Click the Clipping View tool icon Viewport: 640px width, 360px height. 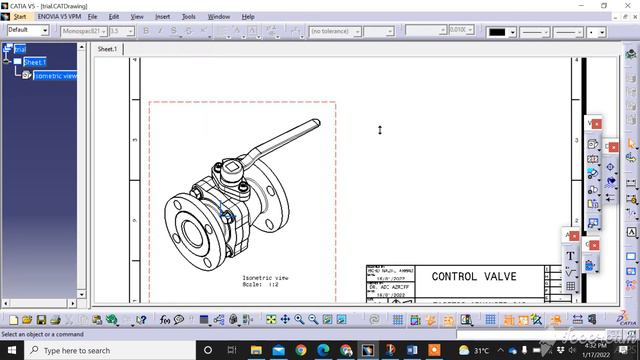[593, 189]
